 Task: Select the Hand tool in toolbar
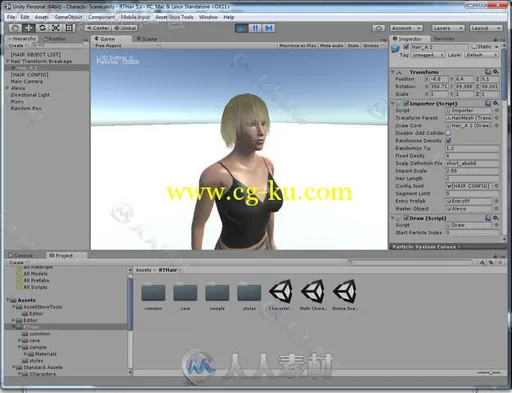click(15, 28)
